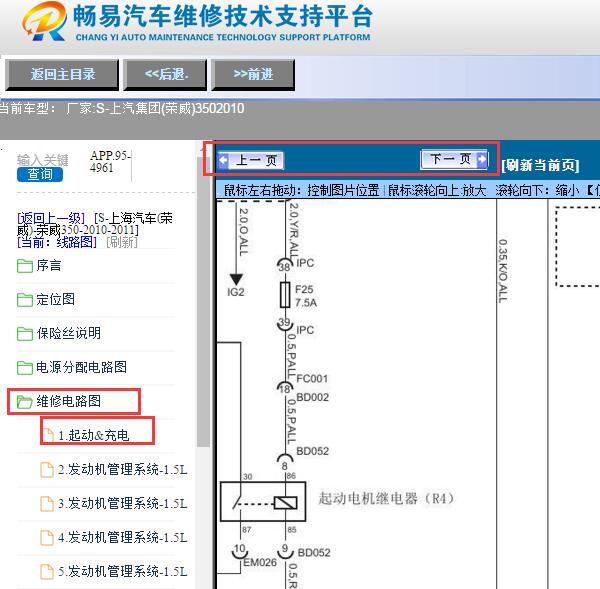Click the 当前车型 vehicle info text
This screenshot has width=600, height=589.
point(122,109)
